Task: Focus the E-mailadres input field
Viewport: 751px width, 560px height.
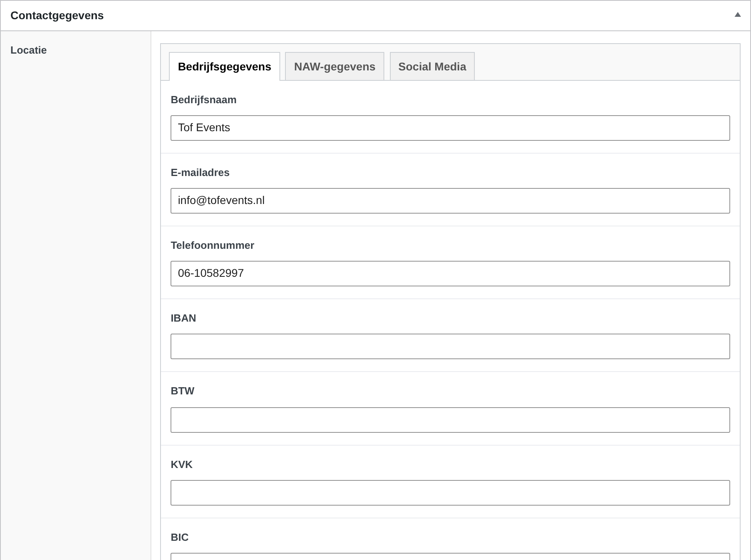Action: pos(450,201)
